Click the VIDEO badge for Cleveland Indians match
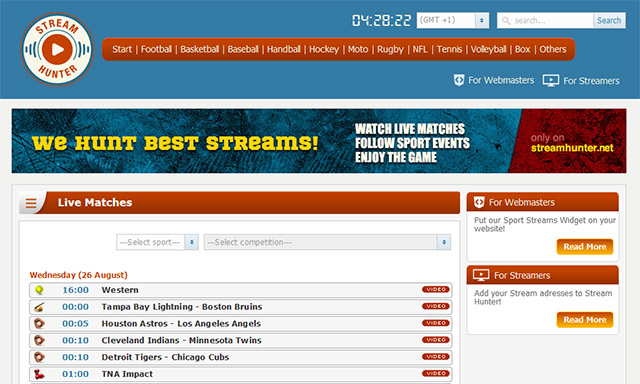640x384 pixels. pyautogui.click(x=436, y=340)
